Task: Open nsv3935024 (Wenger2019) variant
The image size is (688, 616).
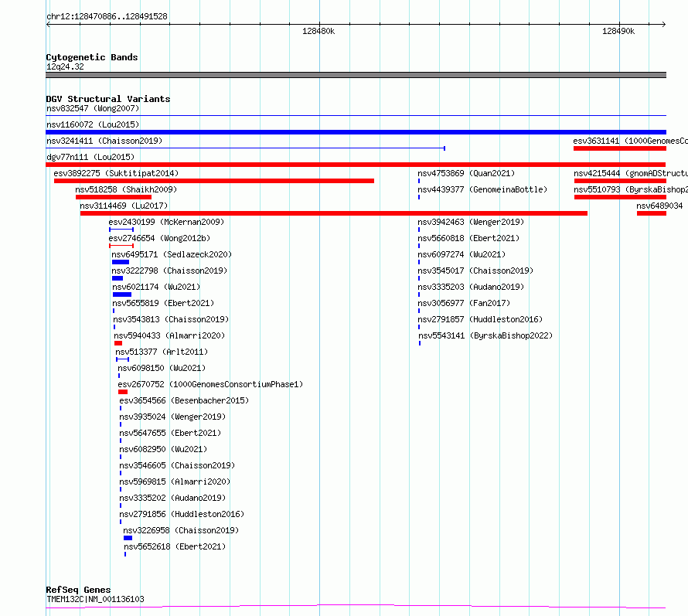Action: tap(172, 417)
